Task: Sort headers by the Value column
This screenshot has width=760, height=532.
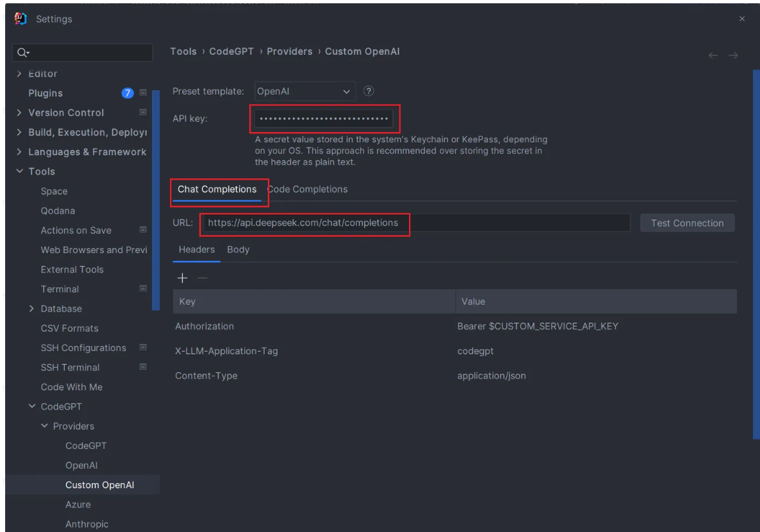Action: [x=596, y=301]
